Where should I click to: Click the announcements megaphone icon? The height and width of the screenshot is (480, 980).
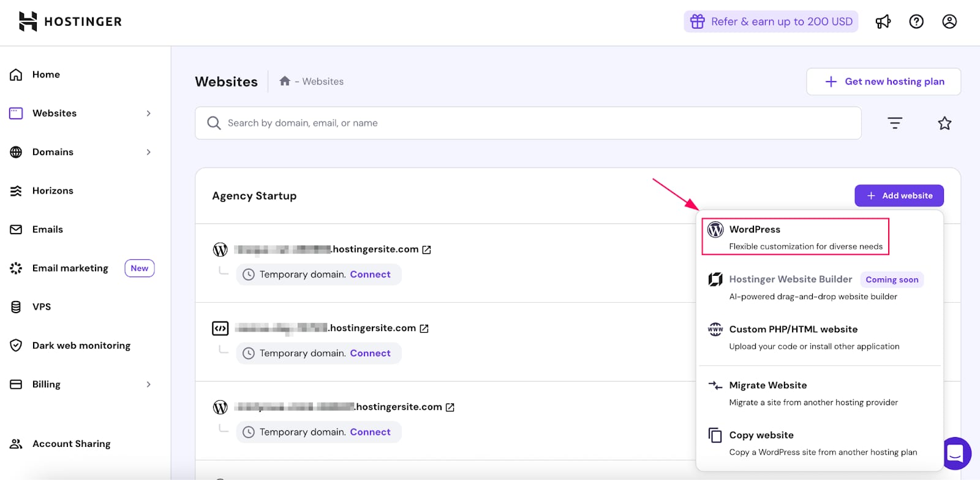coord(883,22)
